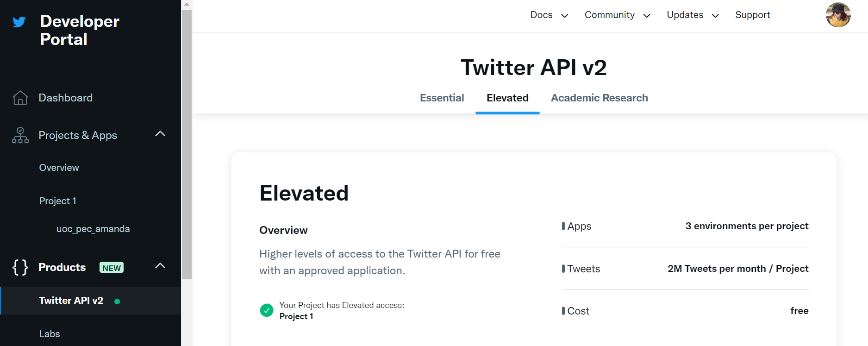Image resolution: width=868 pixels, height=346 pixels.
Task: Click the Products curly braces icon
Action: pos(20,267)
